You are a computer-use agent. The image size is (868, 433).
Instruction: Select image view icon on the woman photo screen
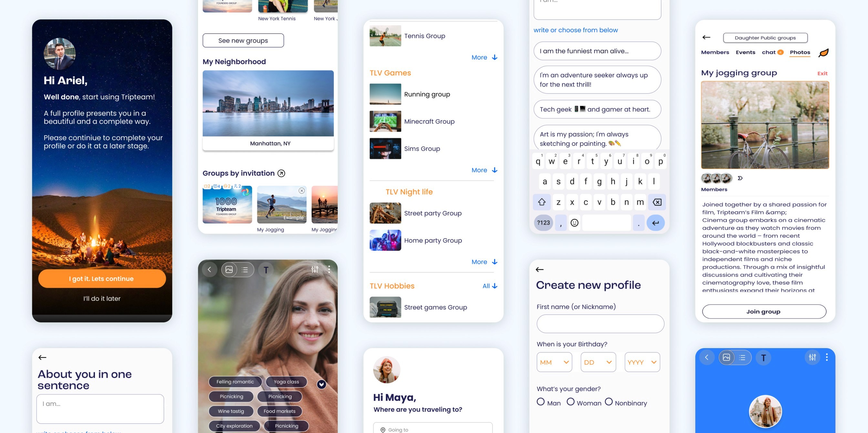(229, 270)
